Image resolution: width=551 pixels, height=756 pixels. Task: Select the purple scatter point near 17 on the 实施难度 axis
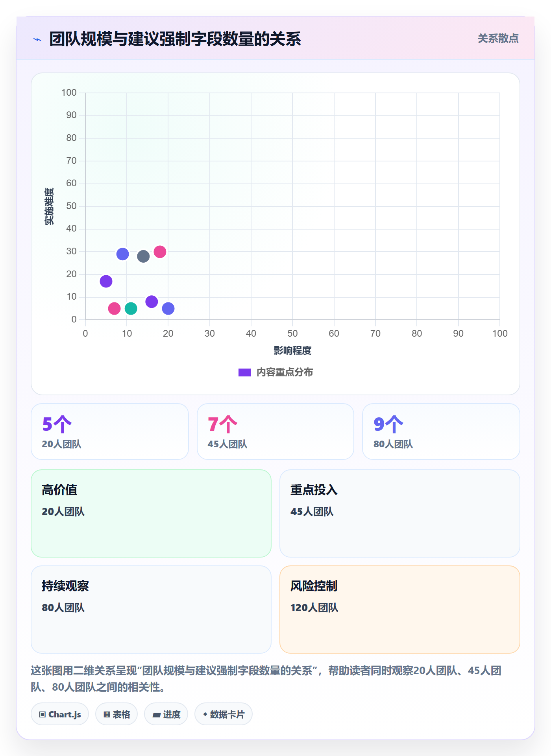(106, 281)
